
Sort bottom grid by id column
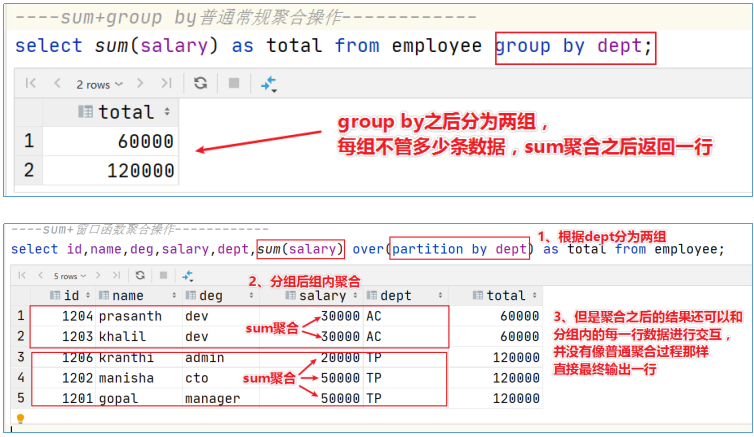pos(88,295)
